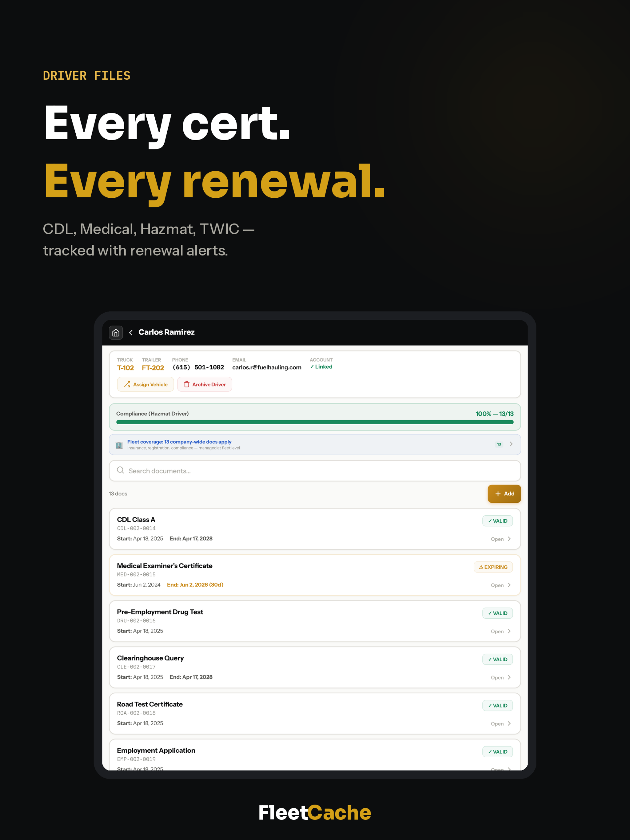Click VALID badge on Clearinghouse Query
This screenshot has height=840, width=630.
click(x=497, y=660)
